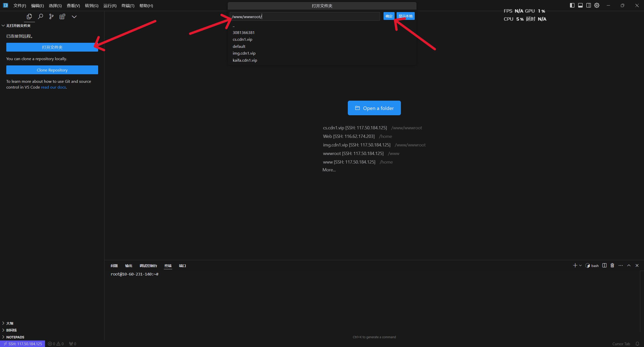Image resolution: width=644 pixels, height=347 pixels.
Task: Click the trash icon to kill terminal
Action: pyautogui.click(x=612, y=265)
